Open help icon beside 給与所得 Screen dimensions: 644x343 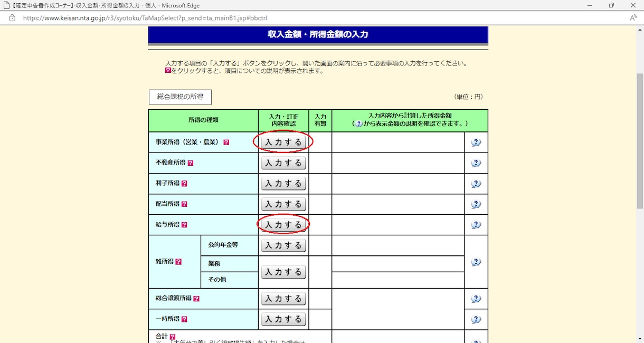tap(184, 225)
